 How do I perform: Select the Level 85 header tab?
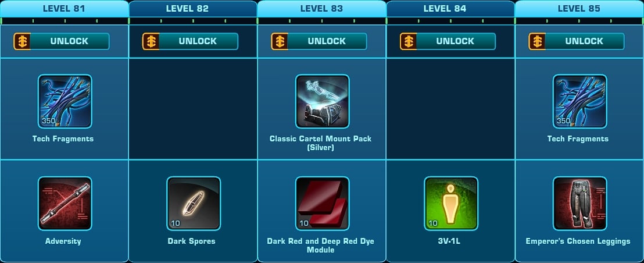pyautogui.click(x=579, y=9)
